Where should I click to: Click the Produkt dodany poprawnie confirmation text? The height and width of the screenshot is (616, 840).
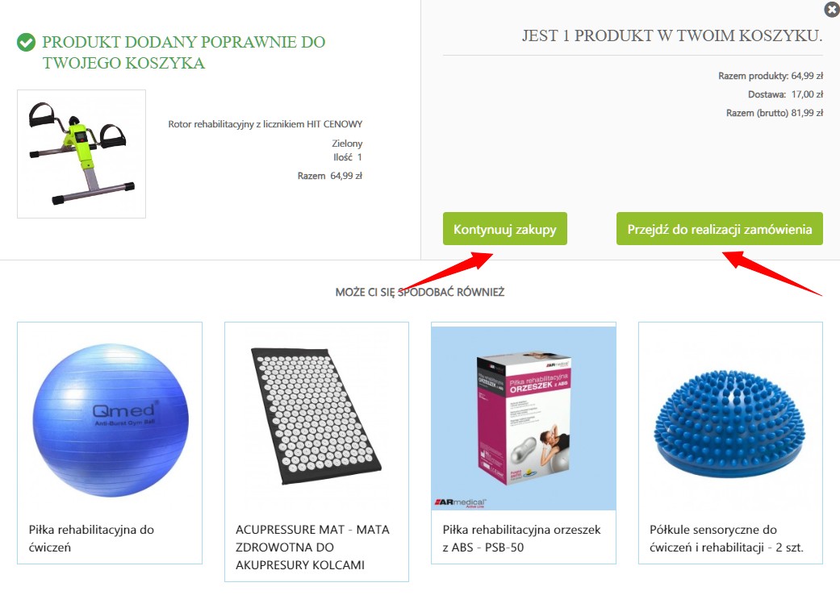(x=184, y=52)
